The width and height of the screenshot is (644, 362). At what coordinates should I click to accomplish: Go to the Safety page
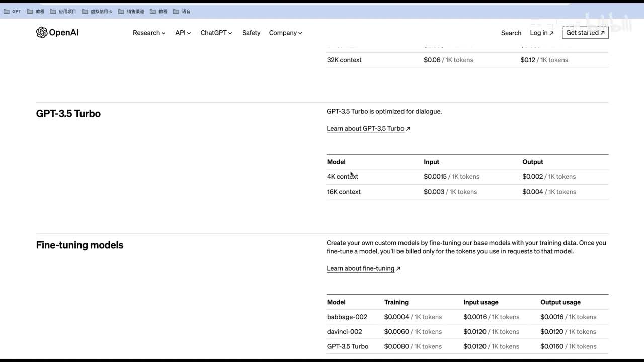(x=251, y=33)
